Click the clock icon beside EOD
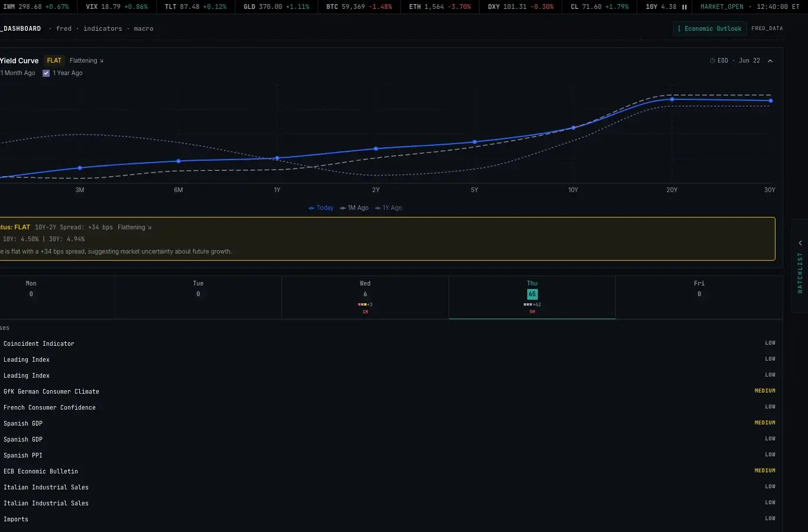 coord(712,61)
